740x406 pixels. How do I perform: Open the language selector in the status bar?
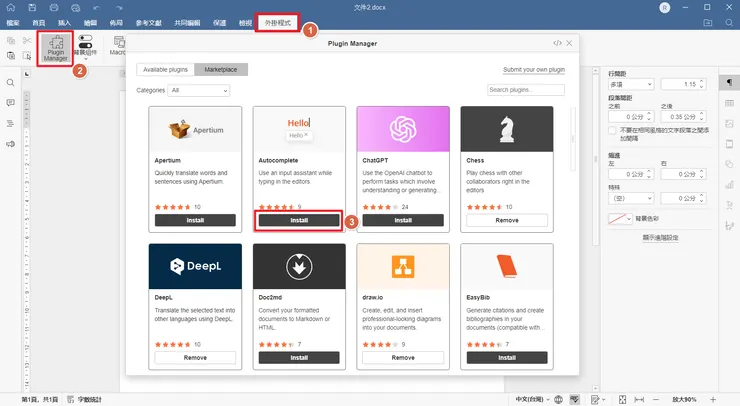click(532, 399)
